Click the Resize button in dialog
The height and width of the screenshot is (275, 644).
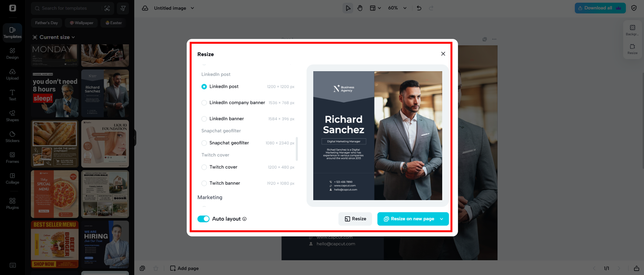click(x=355, y=219)
